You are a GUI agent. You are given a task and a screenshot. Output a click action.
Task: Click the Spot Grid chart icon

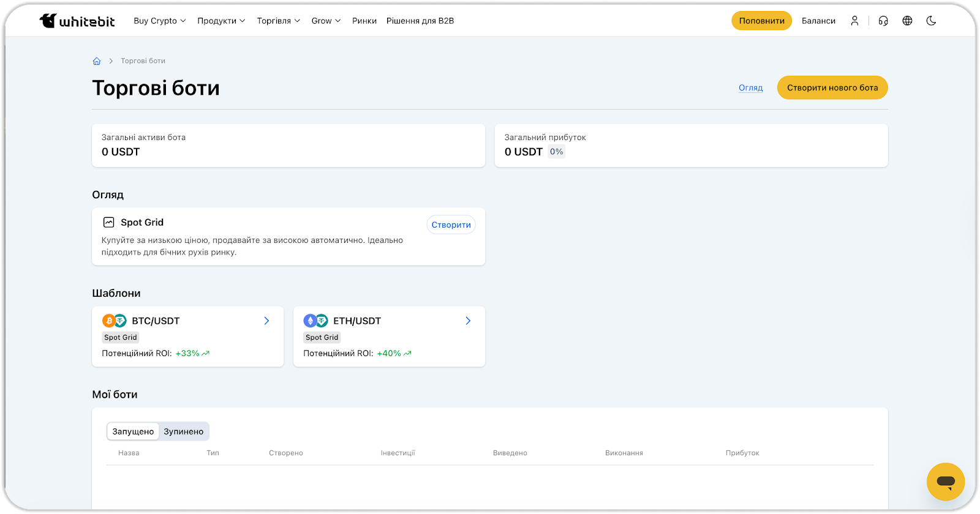point(108,222)
